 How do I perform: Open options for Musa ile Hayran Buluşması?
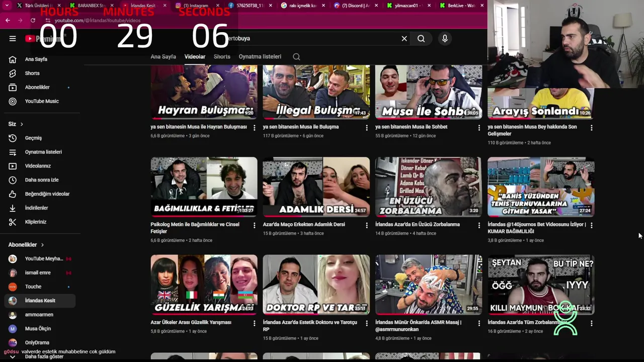(x=254, y=128)
